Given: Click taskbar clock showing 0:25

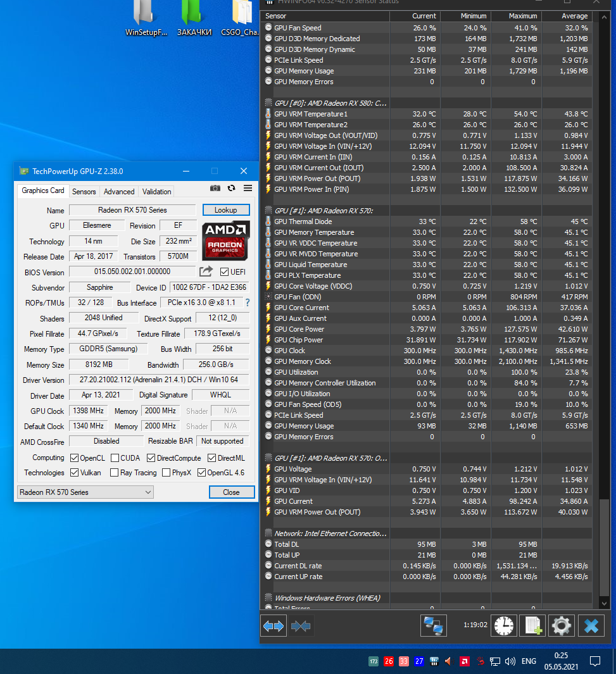Looking at the screenshot, I should tap(561, 661).
